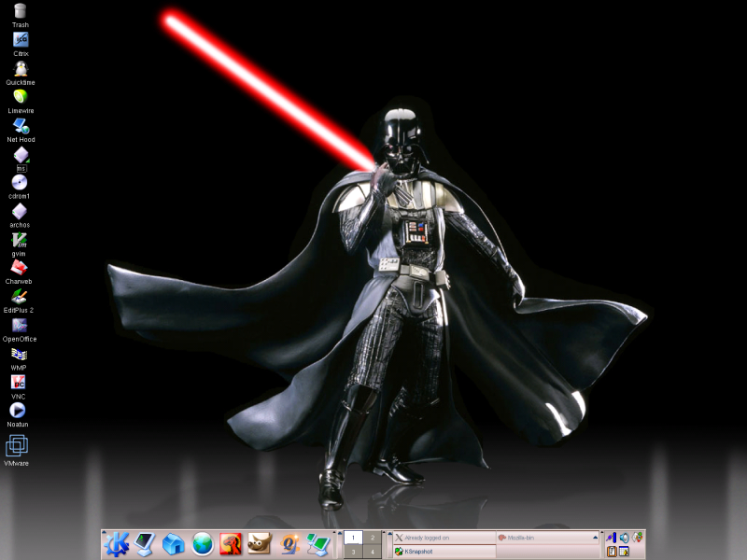The image size is (747, 560).
Task: Launch EditPlus 2 from the desktop
Action: coord(19,296)
